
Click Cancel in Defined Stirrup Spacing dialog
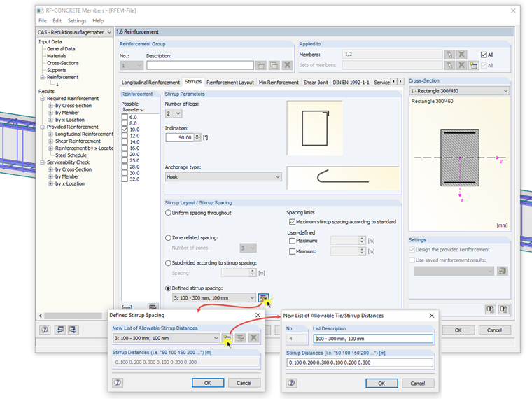(x=244, y=383)
